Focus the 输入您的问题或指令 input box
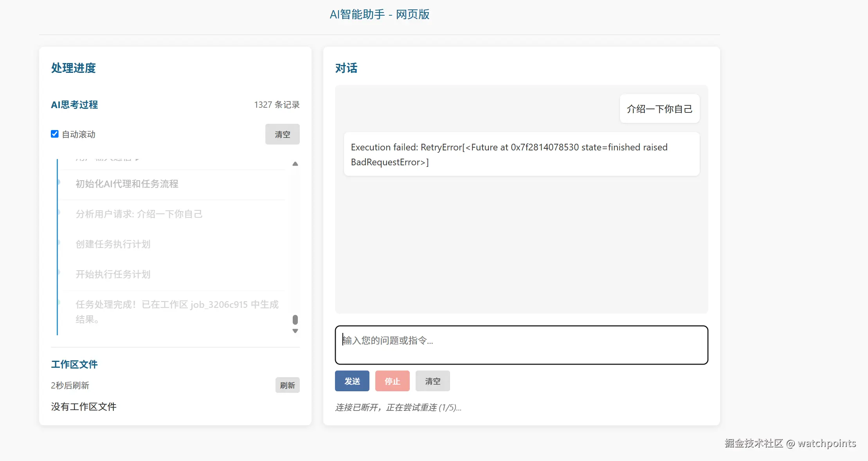The image size is (868, 461). (521, 345)
